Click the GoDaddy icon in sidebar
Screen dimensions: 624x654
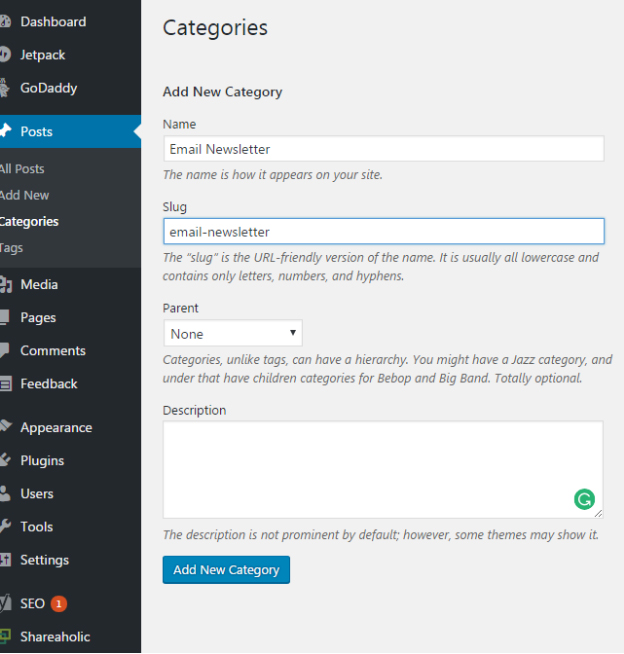coord(5,88)
